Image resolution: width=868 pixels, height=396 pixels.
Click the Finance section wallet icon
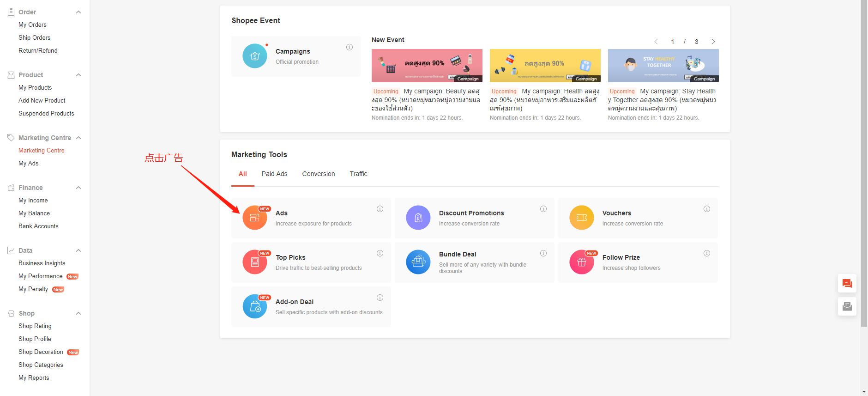click(11, 188)
